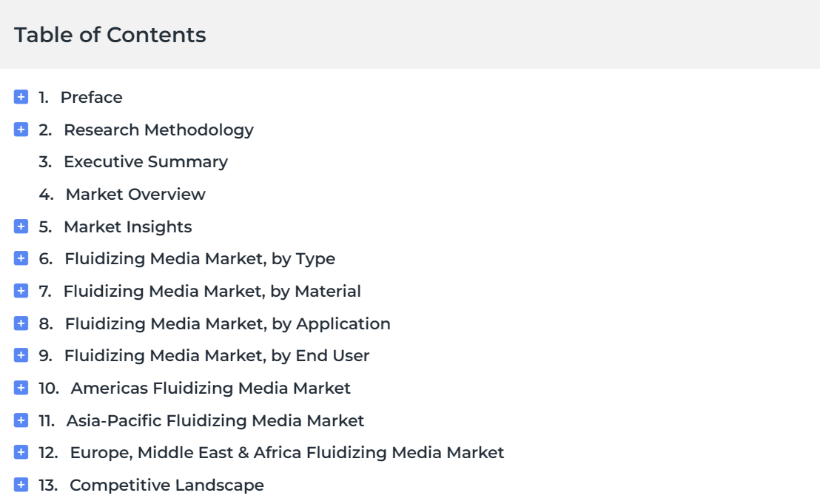Open Research Methodology title text
The image size is (820, 504).
coord(158,130)
